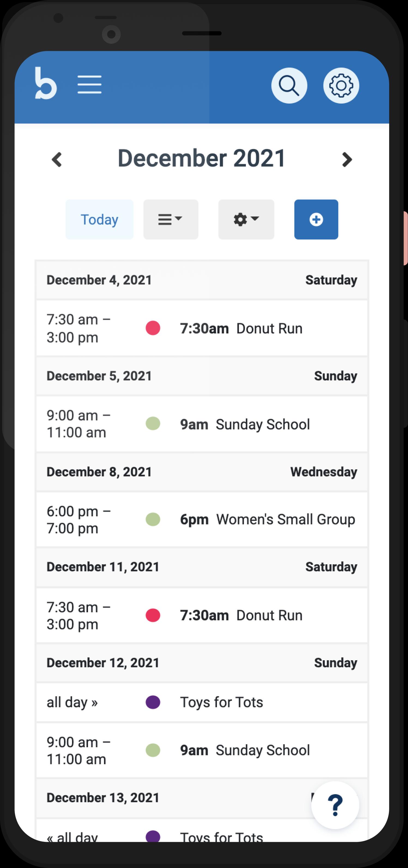Open Donut Run event on December 4

pos(269,328)
